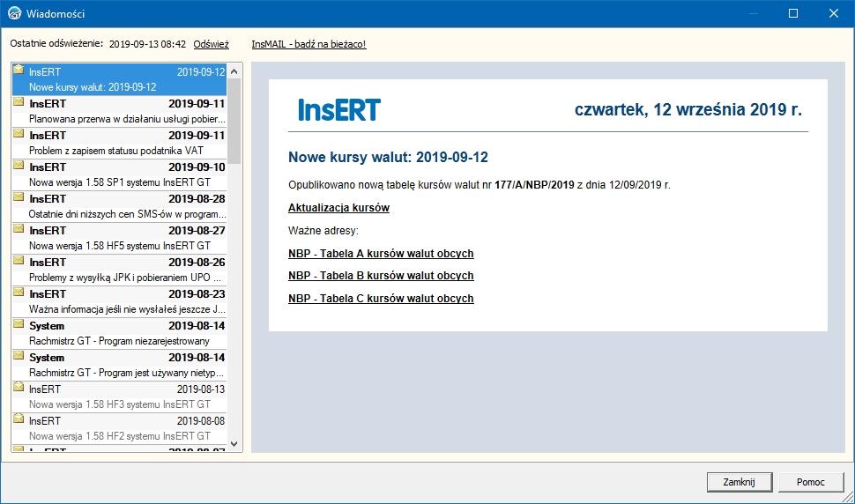Screen dimensions: 855x504
Task: Click date 2019-09-11 of 'Planowana przerwa' message
Action: (x=197, y=103)
